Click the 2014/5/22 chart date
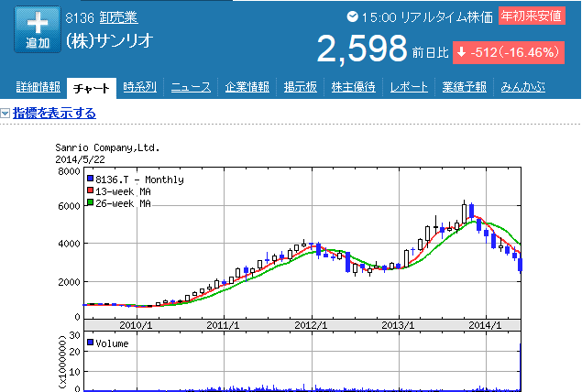This screenshot has height=392, width=582. pyautogui.click(x=80, y=159)
